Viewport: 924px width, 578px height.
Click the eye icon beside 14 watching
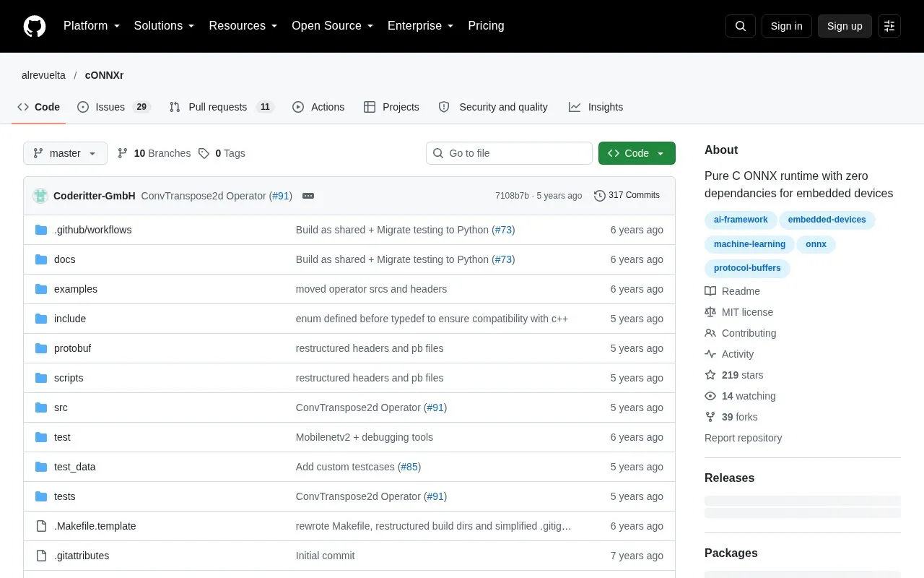point(710,396)
